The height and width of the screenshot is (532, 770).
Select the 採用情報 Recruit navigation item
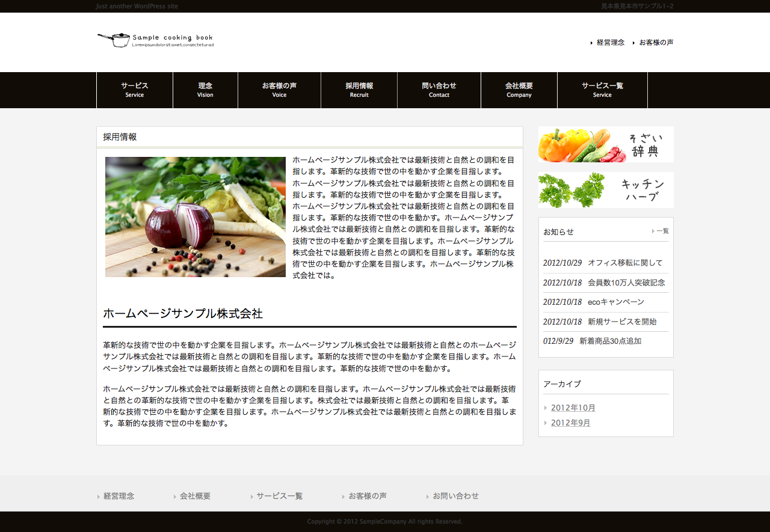pyautogui.click(x=359, y=90)
